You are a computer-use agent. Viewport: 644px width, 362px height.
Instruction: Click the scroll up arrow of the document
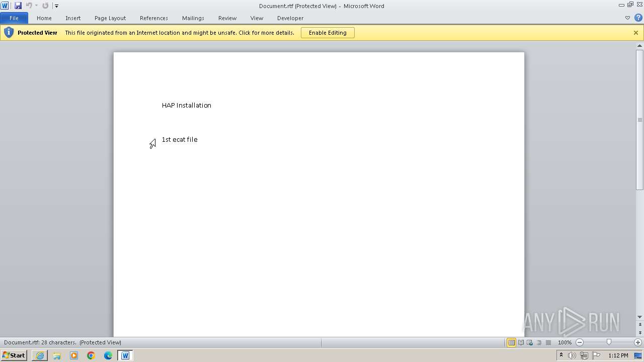click(x=639, y=46)
